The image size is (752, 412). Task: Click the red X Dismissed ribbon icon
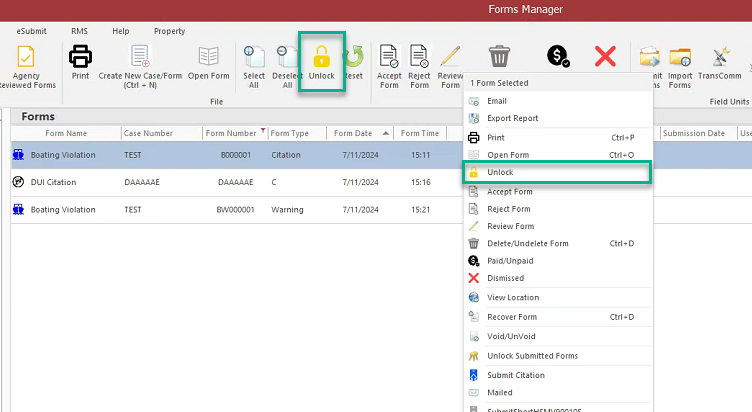tap(605, 56)
